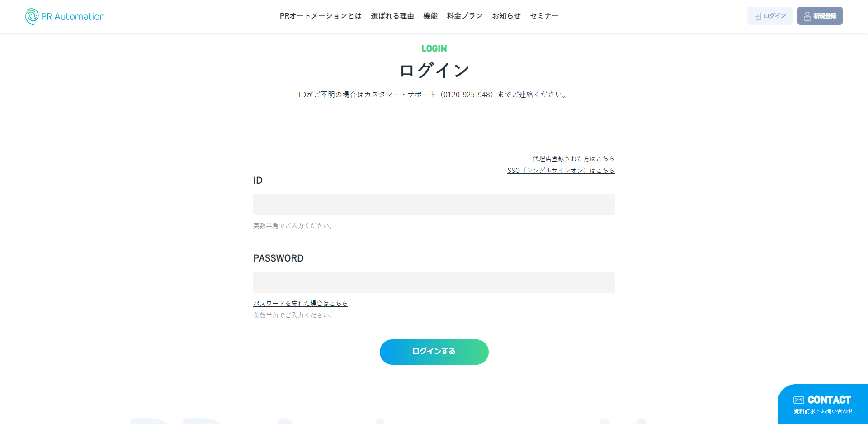
Task: Click the ログイン button in the header
Action: pos(770,16)
